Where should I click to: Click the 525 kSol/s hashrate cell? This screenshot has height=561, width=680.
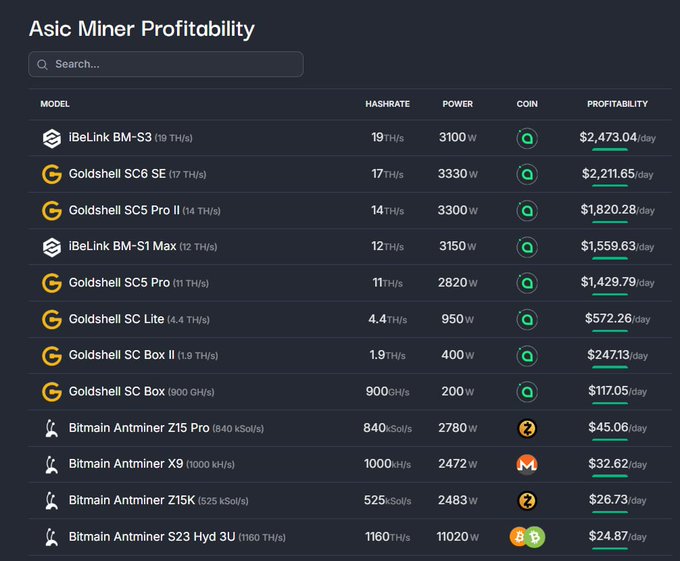click(387, 500)
